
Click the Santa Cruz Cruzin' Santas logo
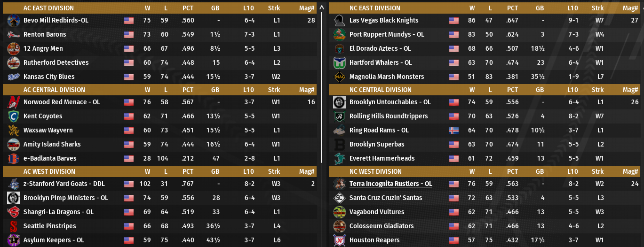pos(339,198)
